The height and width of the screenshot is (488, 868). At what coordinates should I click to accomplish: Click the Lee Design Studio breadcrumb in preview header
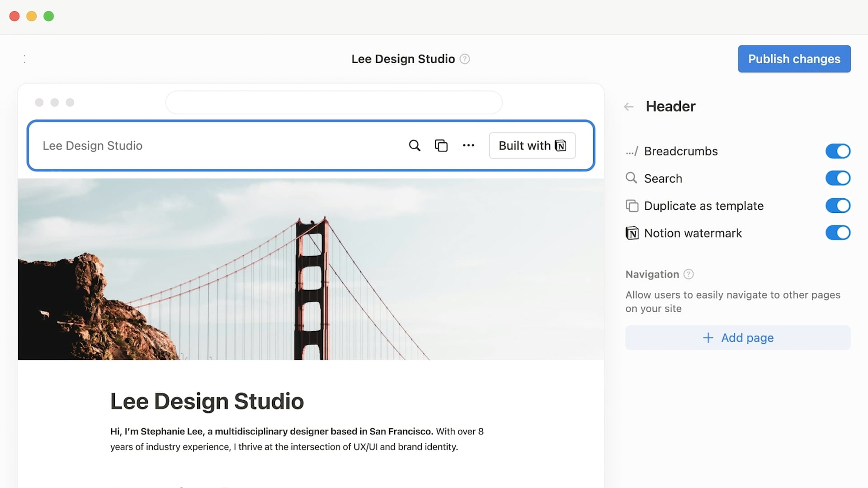click(x=93, y=145)
